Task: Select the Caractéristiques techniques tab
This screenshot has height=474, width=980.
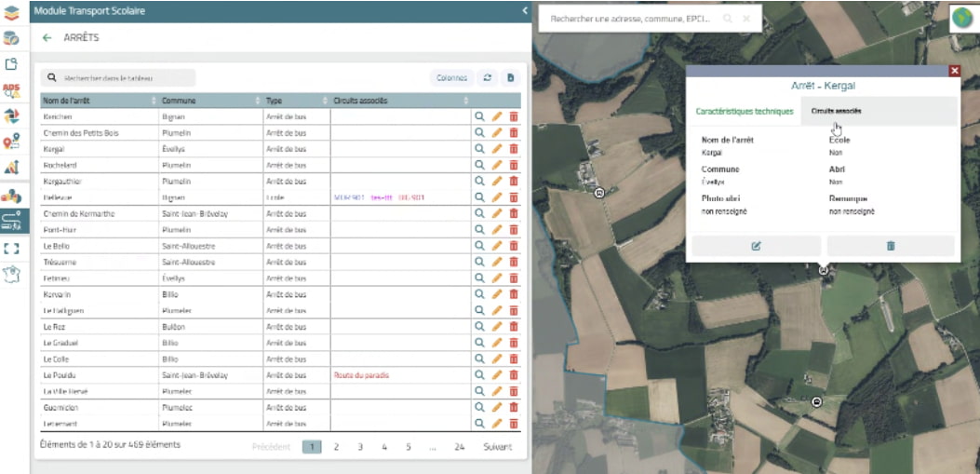Action: pos(745,111)
